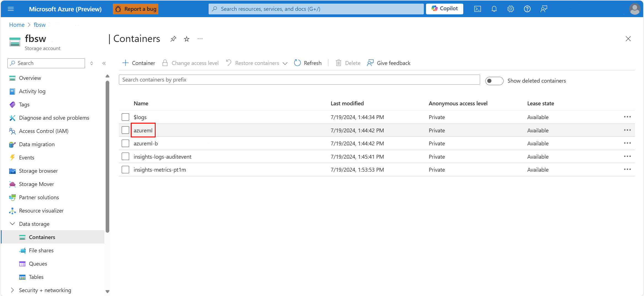The width and height of the screenshot is (644, 296).
Task: Open the azureml container link
Action: point(143,130)
